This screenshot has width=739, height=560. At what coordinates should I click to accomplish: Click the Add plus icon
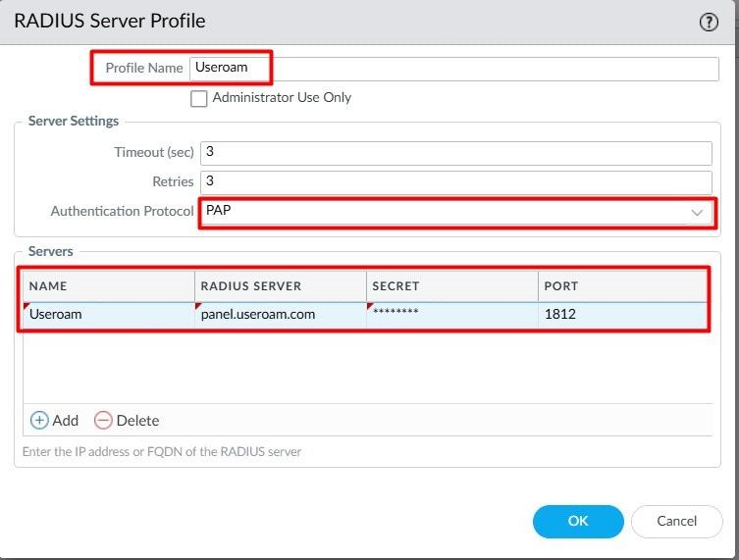(39, 420)
